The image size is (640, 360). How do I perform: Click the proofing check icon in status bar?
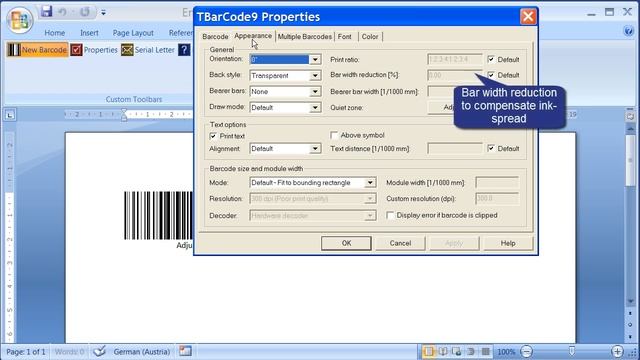(99, 351)
